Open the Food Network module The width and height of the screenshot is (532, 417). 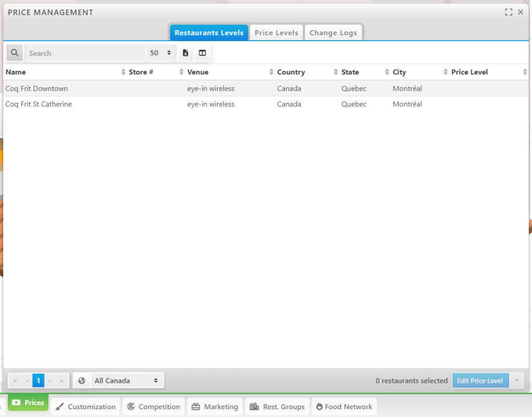tap(344, 407)
